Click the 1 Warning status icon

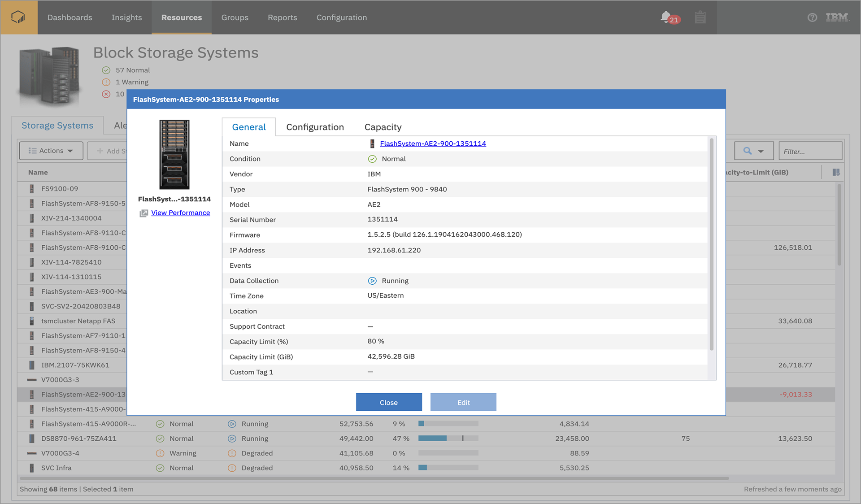(x=106, y=82)
